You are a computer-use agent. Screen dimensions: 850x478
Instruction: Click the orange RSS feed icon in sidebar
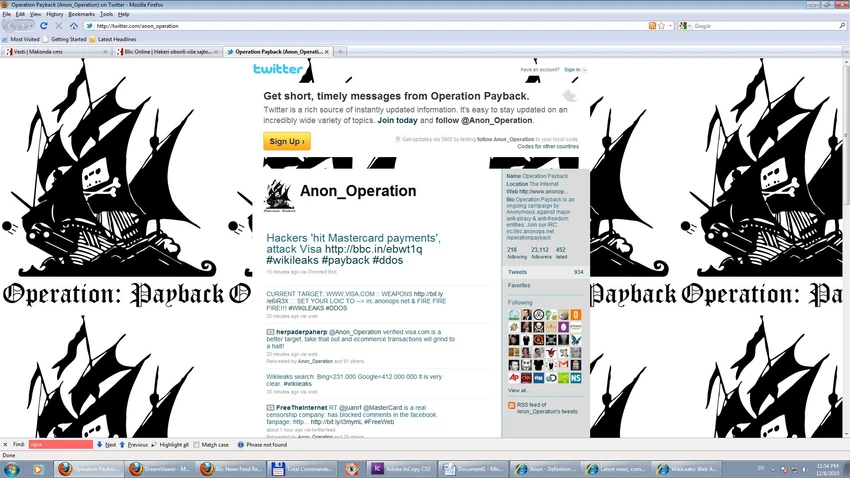pos(511,405)
